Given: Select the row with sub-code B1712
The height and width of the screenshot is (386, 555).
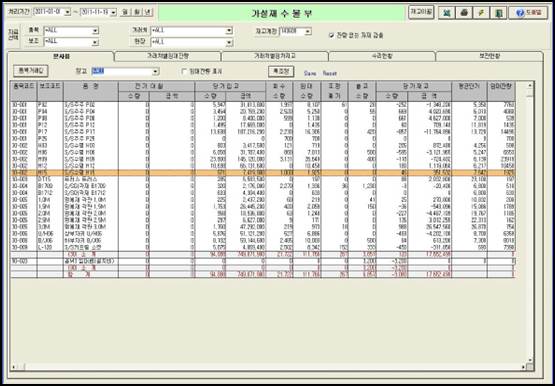Looking at the screenshot, I should coord(263,193).
